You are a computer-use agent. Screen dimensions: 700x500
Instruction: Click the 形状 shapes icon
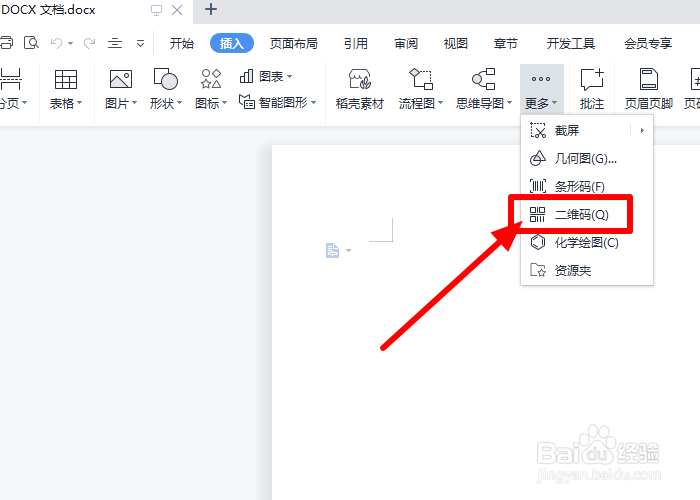166,79
